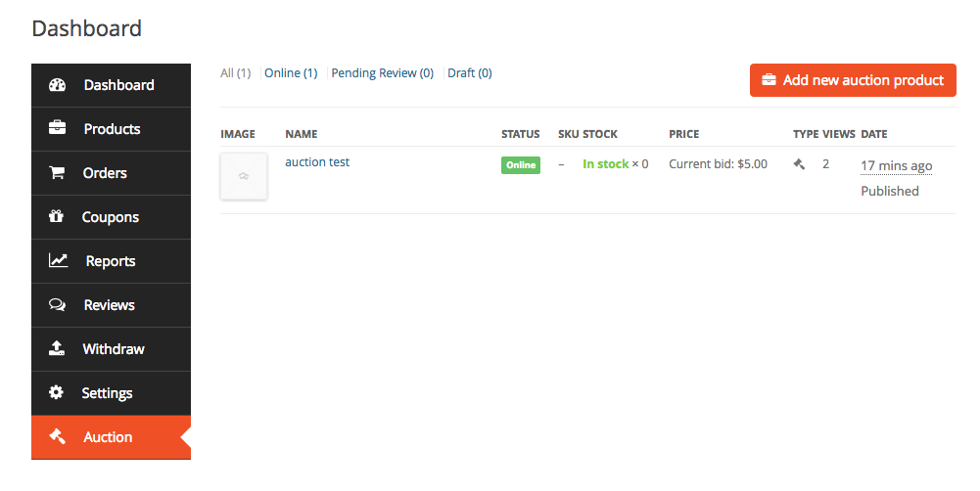Screen dimensions: 980x491
Task: Click the auction type gavel icon in table row
Action: pyautogui.click(x=799, y=164)
